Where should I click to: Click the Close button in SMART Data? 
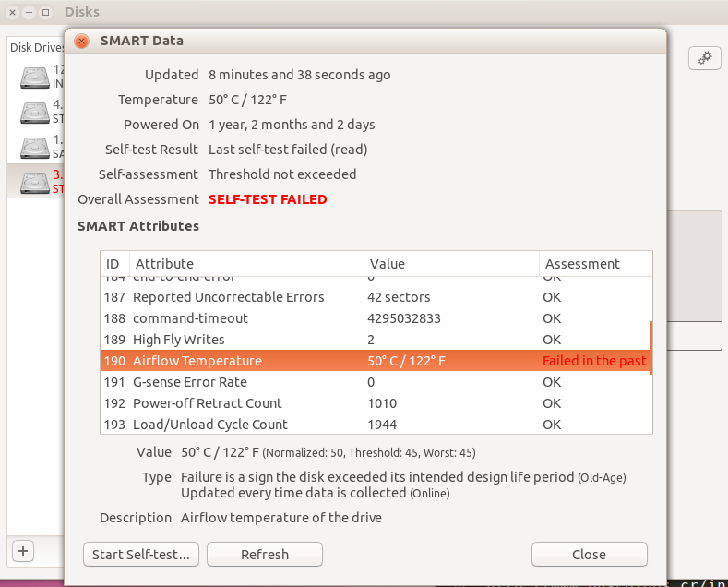[x=590, y=554]
